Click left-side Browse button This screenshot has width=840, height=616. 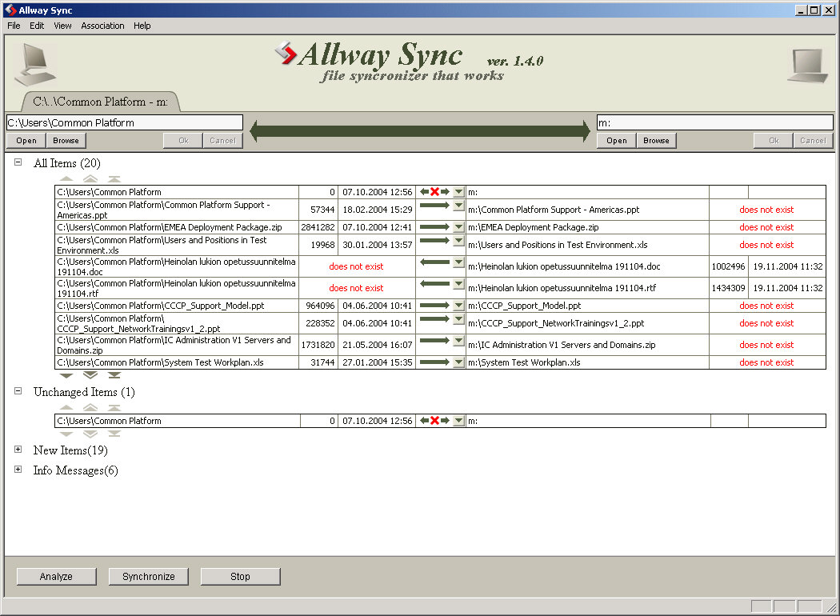tap(66, 140)
